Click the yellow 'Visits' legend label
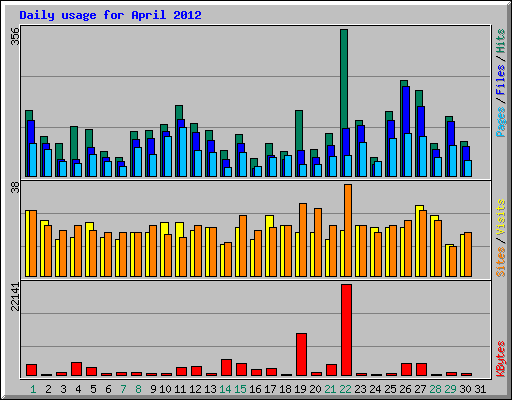 (x=500, y=217)
